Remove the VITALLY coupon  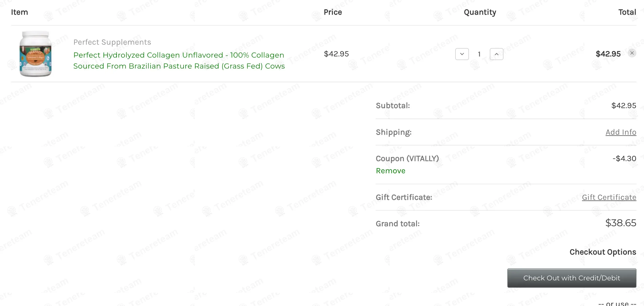click(x=390, y=171)
